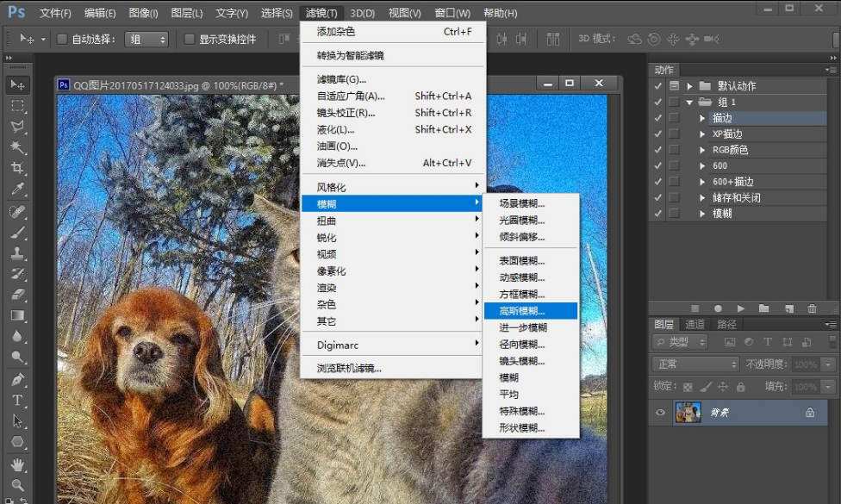
Task: Open the 正常 blend mode dropdown
Action: click(695, 364)
